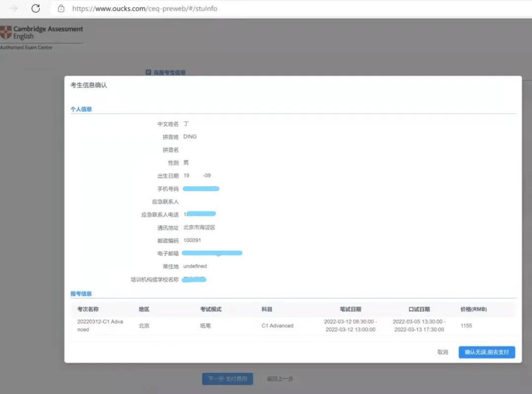Click the 电子邮箱 label

(x=168, y=253)
